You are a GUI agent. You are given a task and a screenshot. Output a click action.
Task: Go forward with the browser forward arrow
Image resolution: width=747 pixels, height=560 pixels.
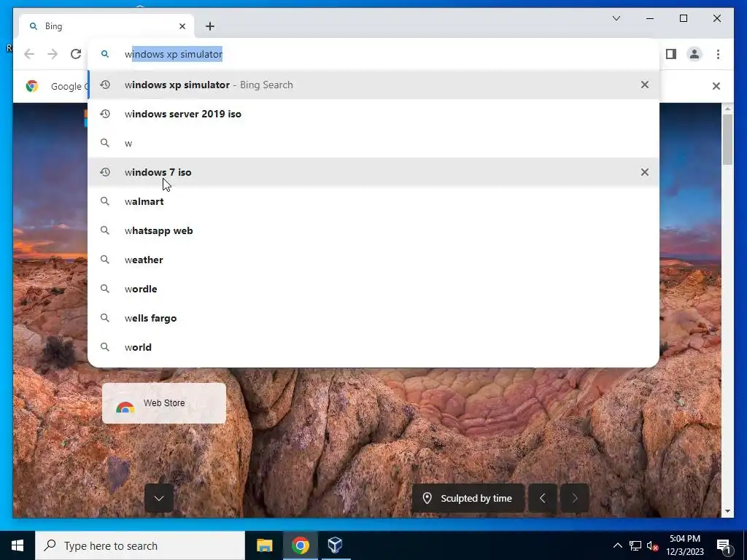(x=53, y=54)
